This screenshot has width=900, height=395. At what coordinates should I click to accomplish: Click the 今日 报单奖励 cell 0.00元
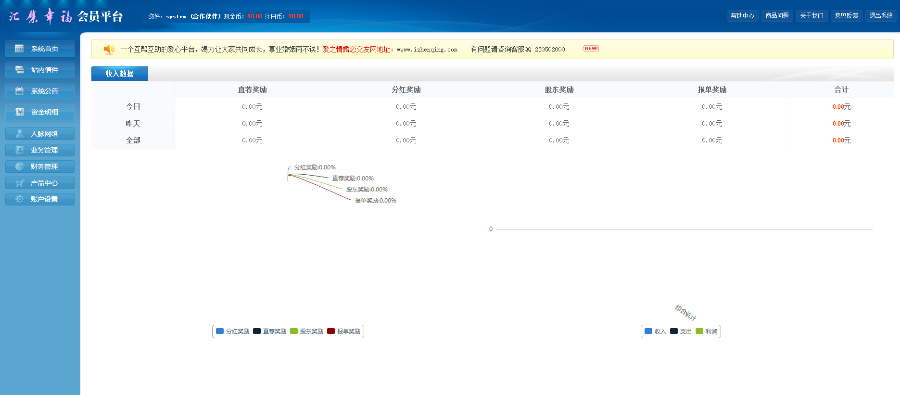coord(712,107)
